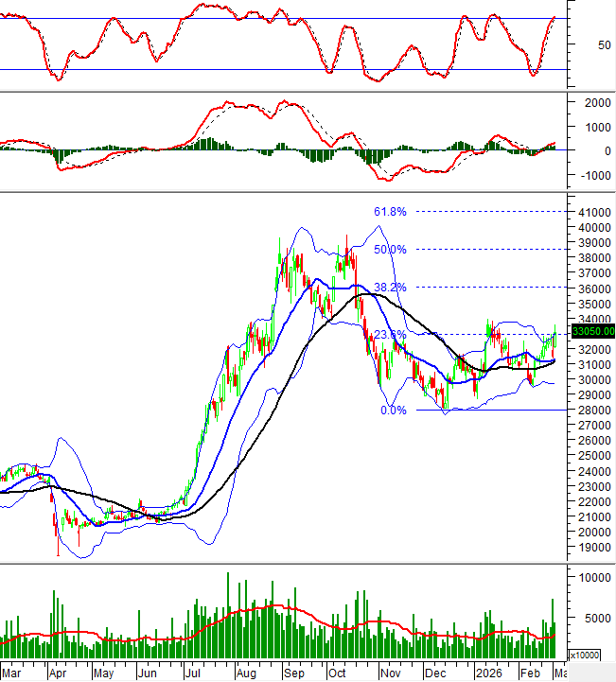Click the 33050.00 current price label
The width and height of the screenshot is (616, 682).
(594, 331)
